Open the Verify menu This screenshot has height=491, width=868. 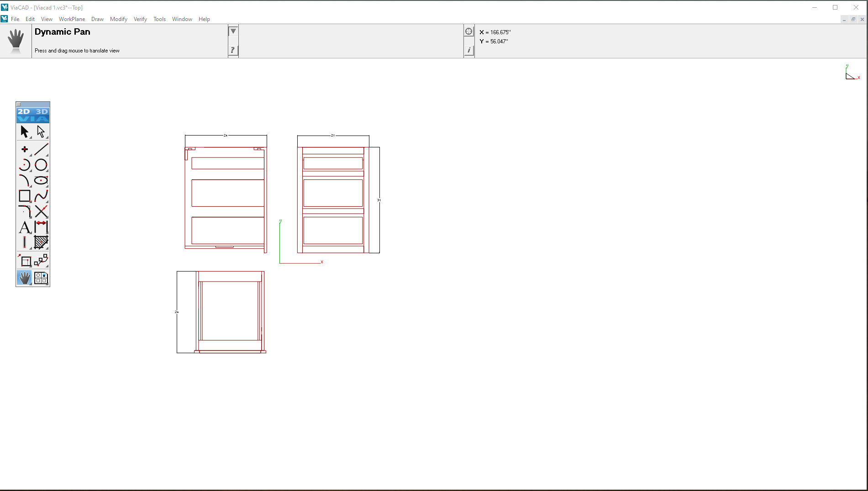[140, 19]
